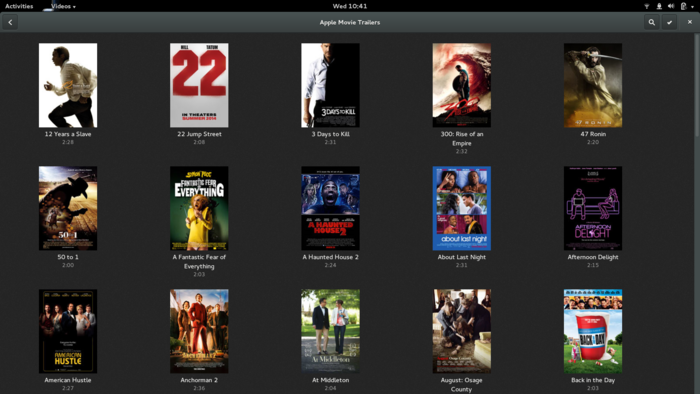This screenshot has width=700, height=394.
Task: Go back using the header arrow button
Action: point(10,22)
